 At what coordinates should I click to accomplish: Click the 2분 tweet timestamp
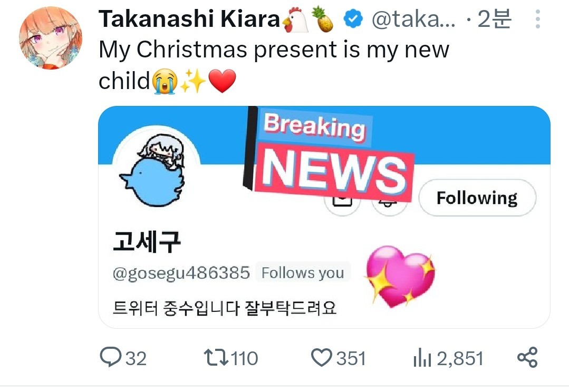tap(494, 19)
